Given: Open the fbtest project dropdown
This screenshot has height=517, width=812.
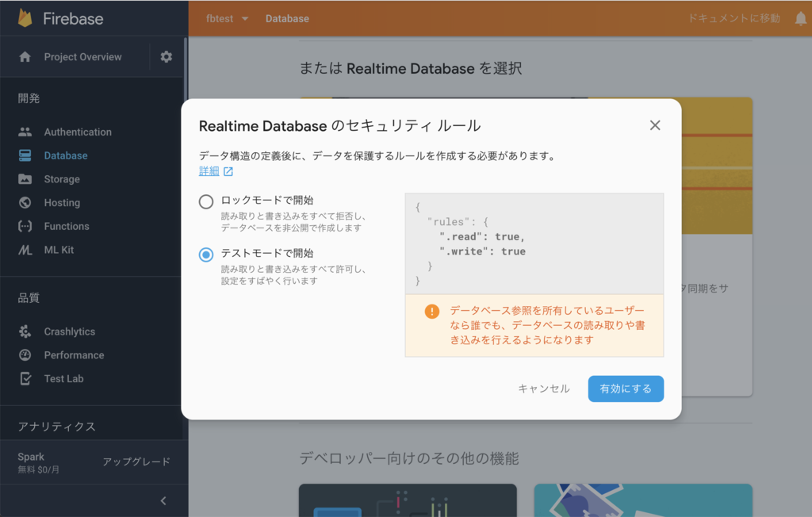Looking at the screenshot, I should pyautogui.click(x=228, y=19).
